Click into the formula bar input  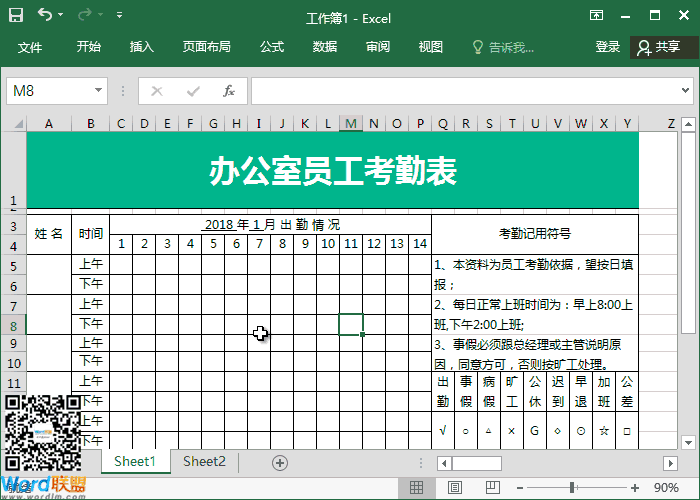pyautogui.click(x=464, y=91)
